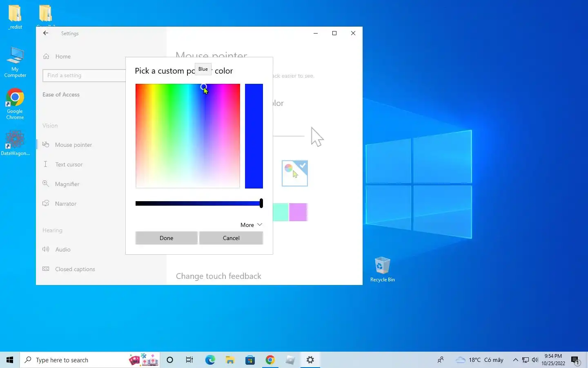
Task: Open the People icon in system tray
Action: [x=441, y=360]
